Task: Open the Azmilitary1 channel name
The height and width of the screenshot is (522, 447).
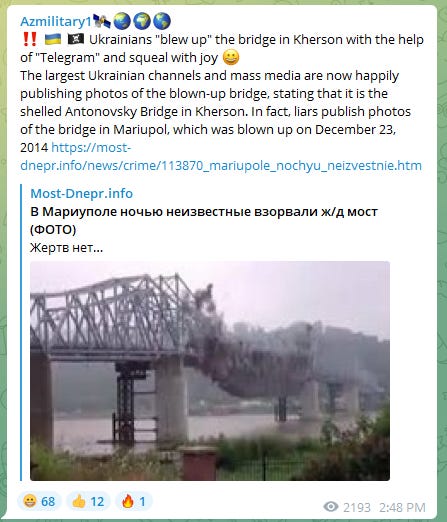Action: [56, 22]
